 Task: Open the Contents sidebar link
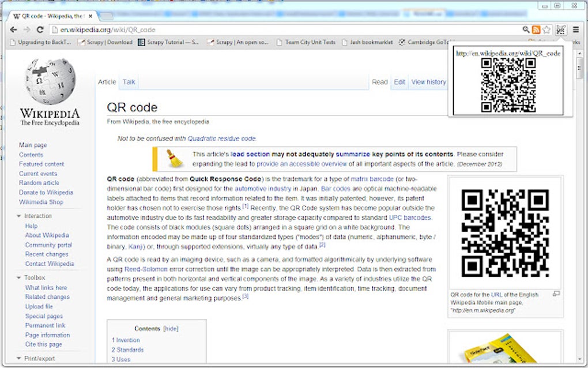point(31,155)
